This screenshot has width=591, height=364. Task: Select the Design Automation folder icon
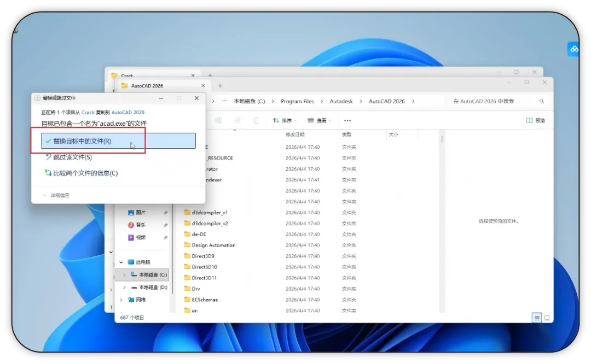coord(187,245)
